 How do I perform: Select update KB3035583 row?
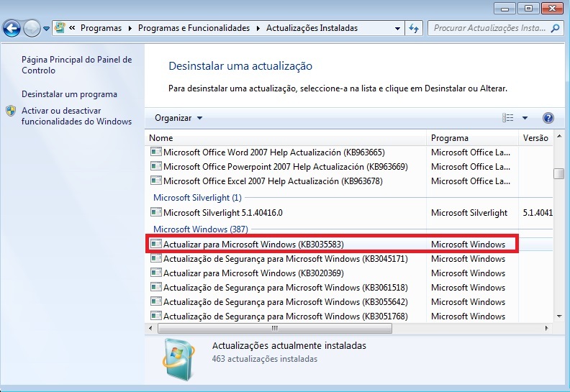point(349,244)
